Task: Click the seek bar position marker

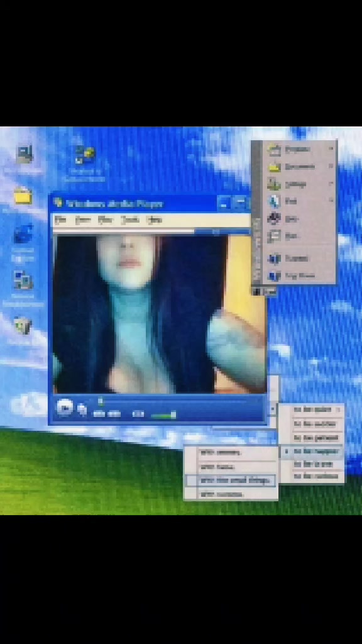Action: (x=101, y=401)
